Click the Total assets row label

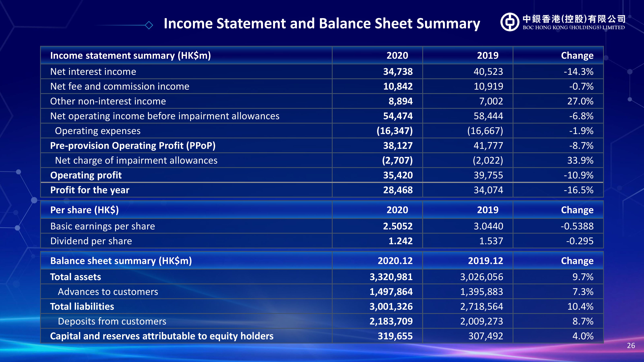(x=76, y=277)
